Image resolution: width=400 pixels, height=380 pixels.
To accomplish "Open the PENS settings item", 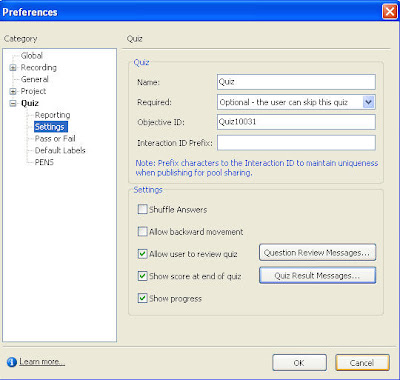I will 44,162.
